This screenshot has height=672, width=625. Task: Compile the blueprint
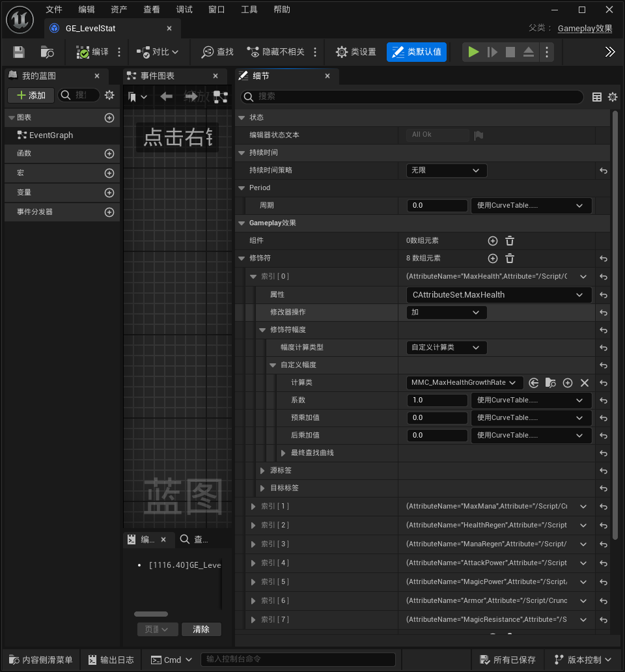pyautogui.click(x=92, y=52)
